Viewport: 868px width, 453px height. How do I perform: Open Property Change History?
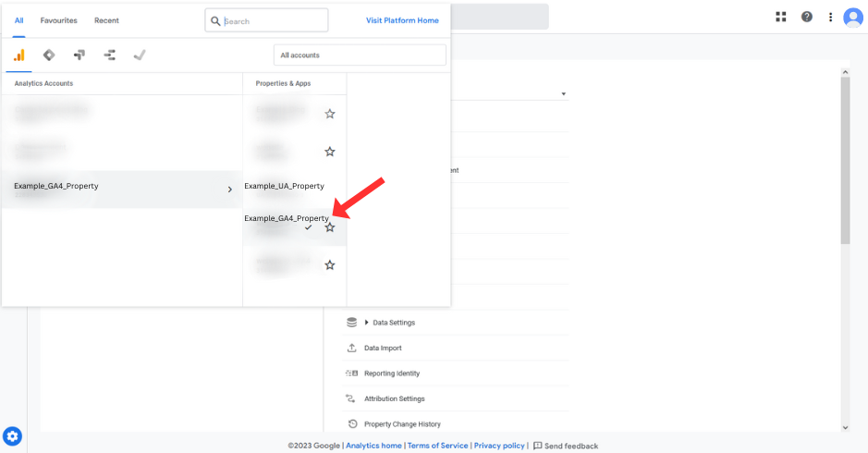tap(402, 424)
